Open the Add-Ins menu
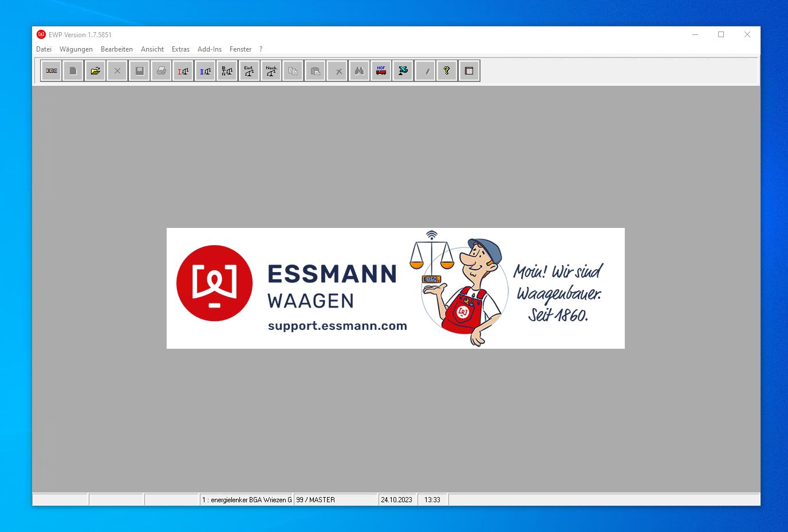The image size is (788, 532). click(x=209, y=49)
